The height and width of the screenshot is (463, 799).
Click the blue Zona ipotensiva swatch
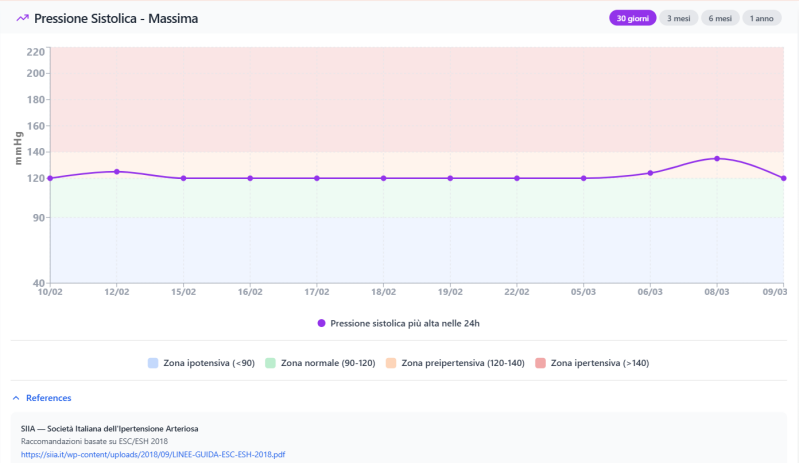[x=153, y=362]
